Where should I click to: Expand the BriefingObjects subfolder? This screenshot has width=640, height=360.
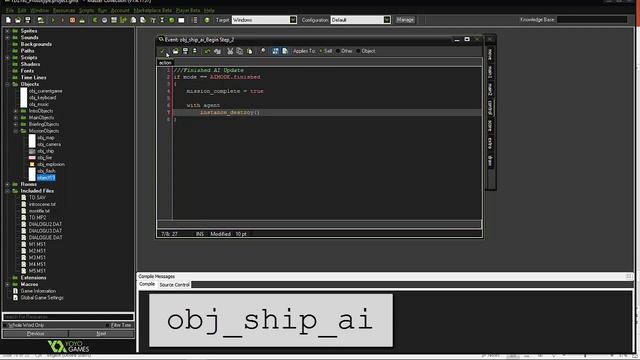click(16, 124)
